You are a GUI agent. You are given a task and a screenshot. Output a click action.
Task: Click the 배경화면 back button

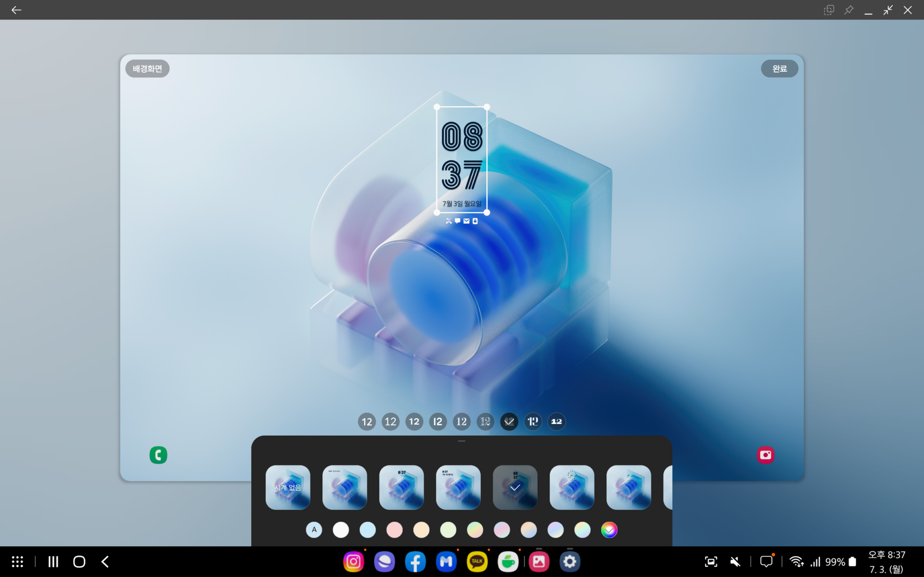[147, 69]
